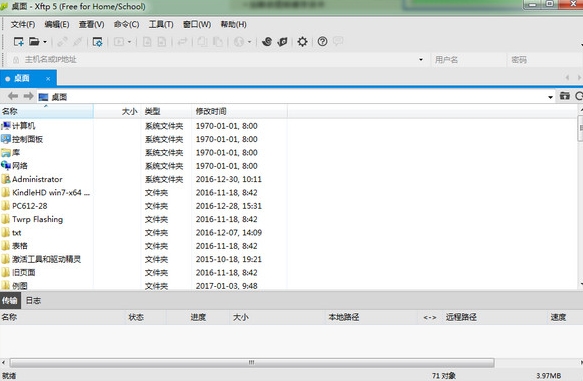Click the paste toolbar icon
583x381 pixels.
[218, 42]
